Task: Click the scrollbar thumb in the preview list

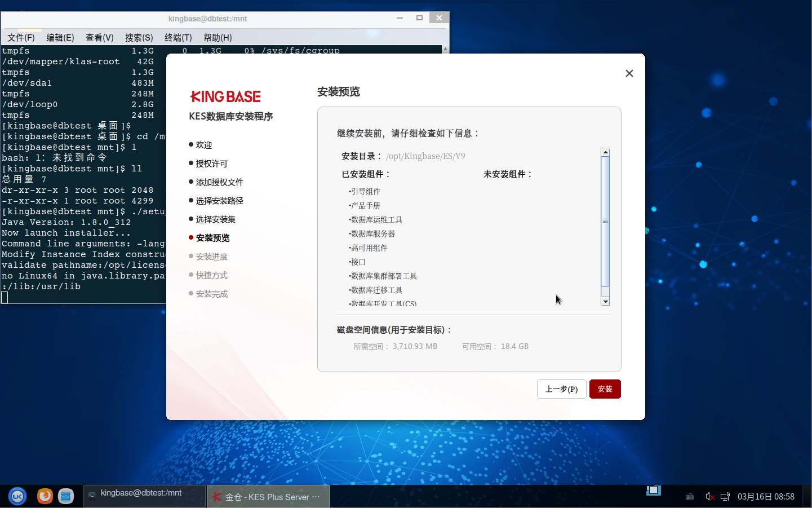Action: click(x=605, y=221)
